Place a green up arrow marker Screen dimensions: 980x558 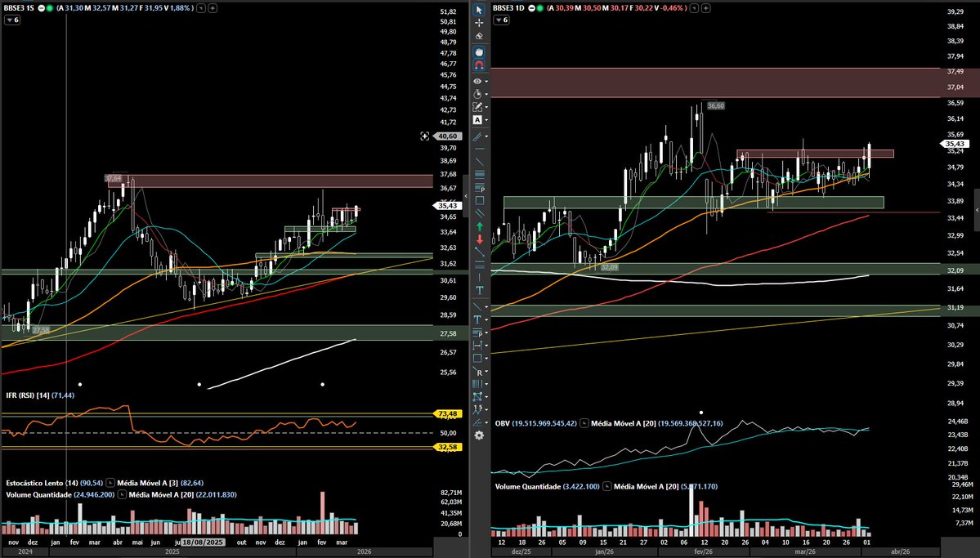(x=480, y=226)
